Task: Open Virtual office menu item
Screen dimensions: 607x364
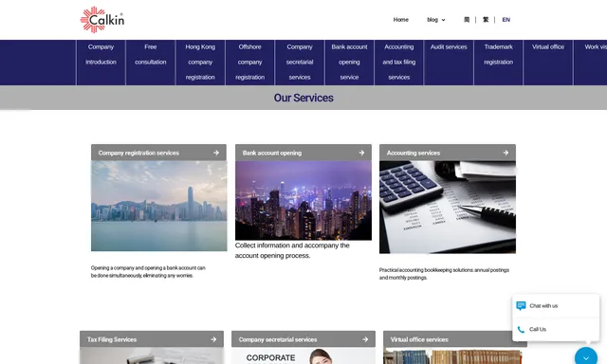Action: pyautogui.click(x=548, y=62)
